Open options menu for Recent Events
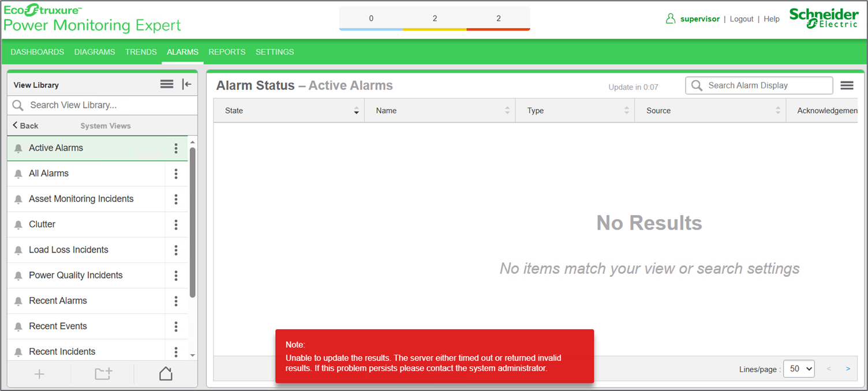The image size is (868, 391). click(x=176, y=326)
